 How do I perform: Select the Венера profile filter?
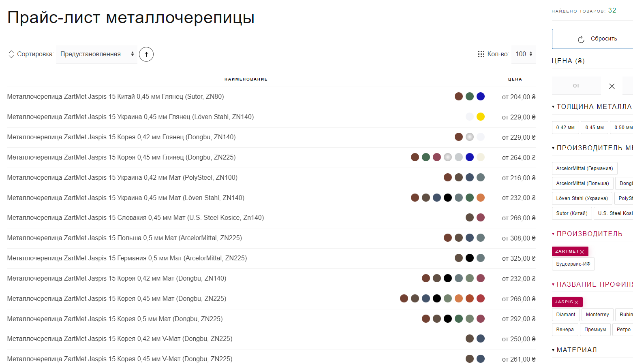565,330
